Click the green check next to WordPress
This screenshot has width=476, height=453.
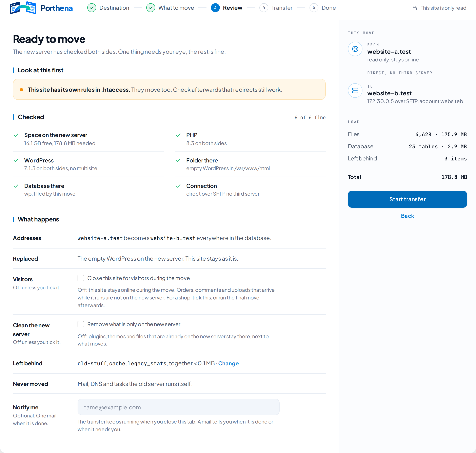(16, 160)
